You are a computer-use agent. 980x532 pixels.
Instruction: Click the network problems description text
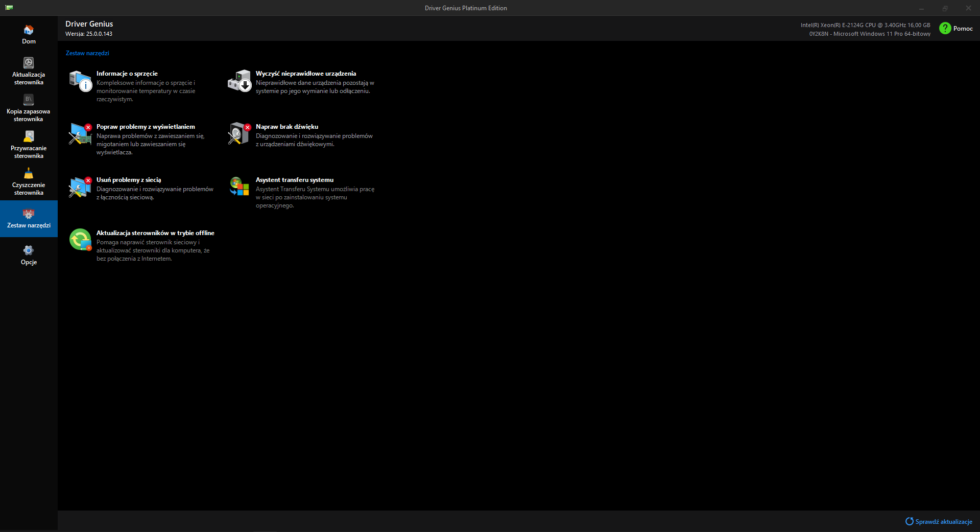tap(155, 193)
